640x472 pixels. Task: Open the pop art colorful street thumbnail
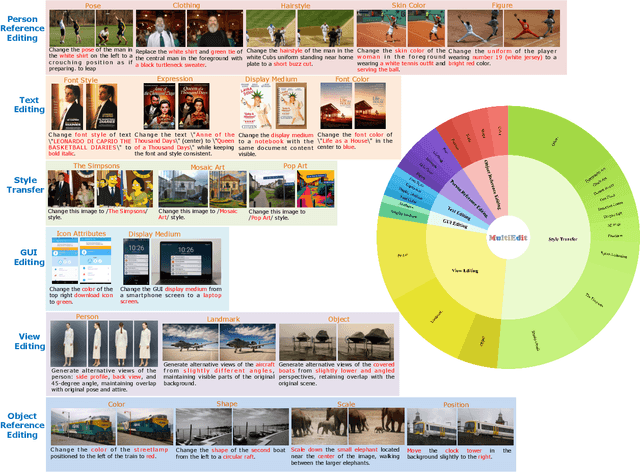(x=316, y=189)
